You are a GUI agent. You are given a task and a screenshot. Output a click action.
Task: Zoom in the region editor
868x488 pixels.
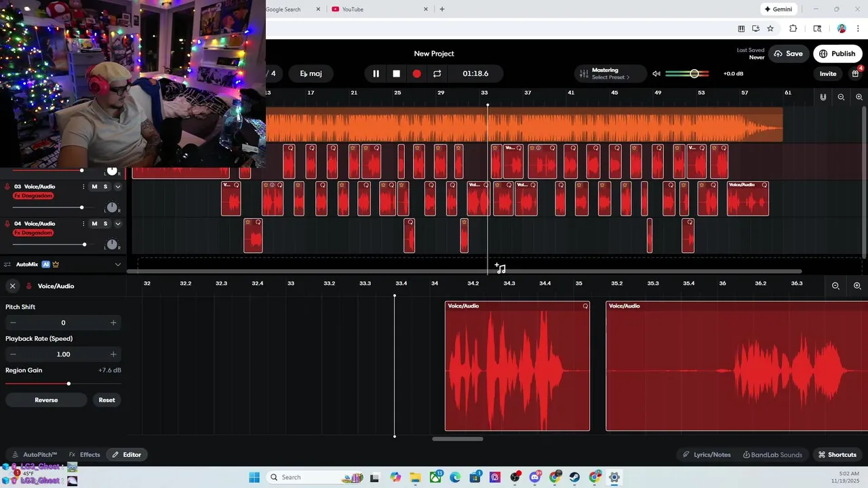pyautogui.click(x=857, y=286)
